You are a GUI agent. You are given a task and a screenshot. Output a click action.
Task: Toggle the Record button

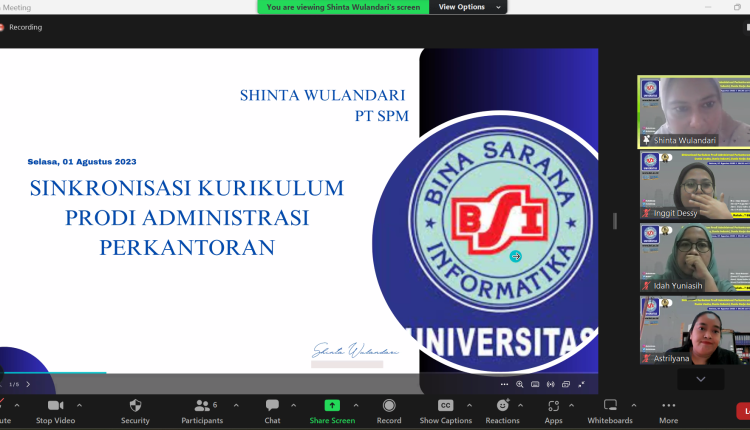pos(389,412)
